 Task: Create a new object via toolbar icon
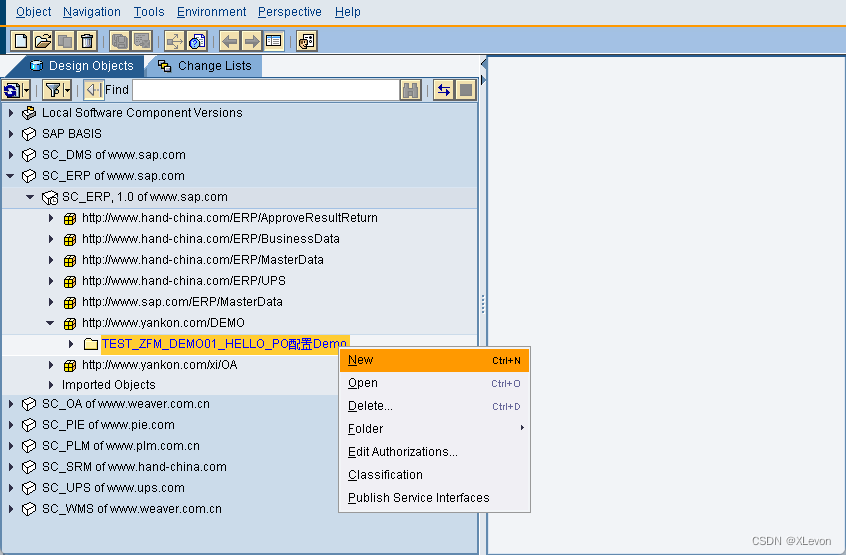pyautogui.click(x=21, y=41)
